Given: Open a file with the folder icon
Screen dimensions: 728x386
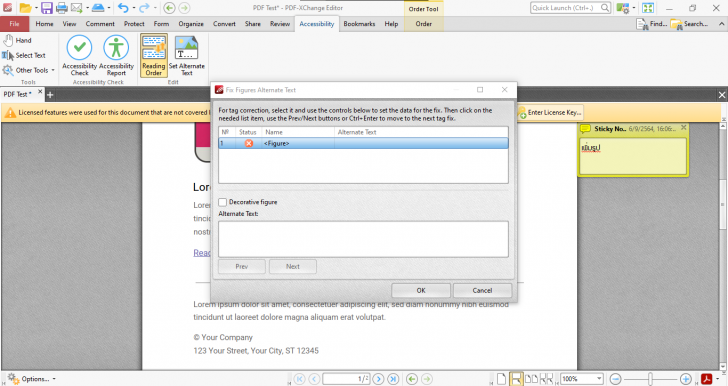Looking at the screenshot, I should tap(26, 7).
